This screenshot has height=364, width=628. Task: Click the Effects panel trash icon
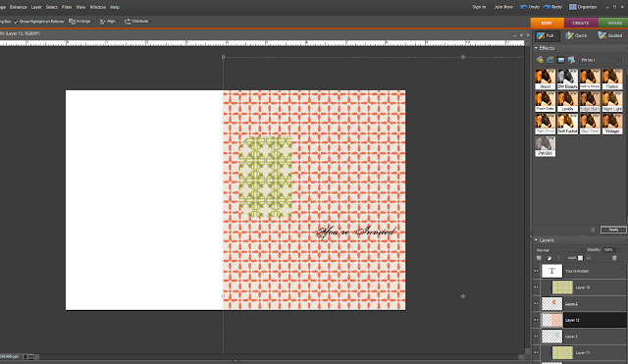593,230
